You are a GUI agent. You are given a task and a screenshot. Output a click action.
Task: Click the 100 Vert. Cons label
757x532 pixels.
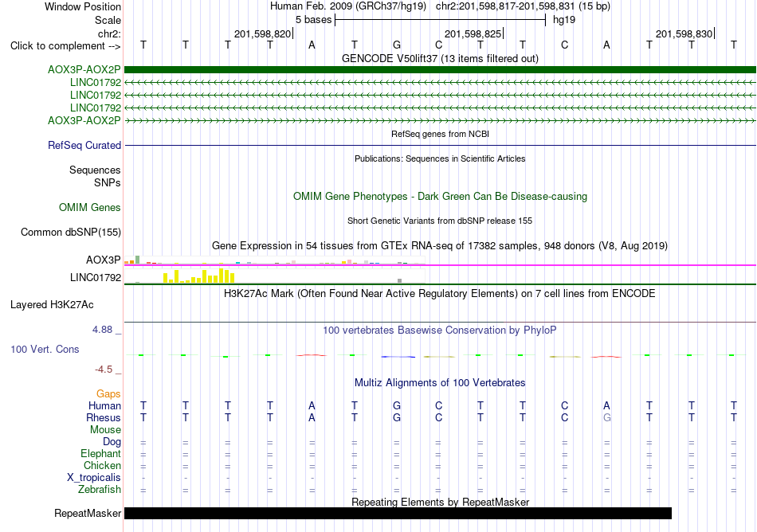(45, 349)
